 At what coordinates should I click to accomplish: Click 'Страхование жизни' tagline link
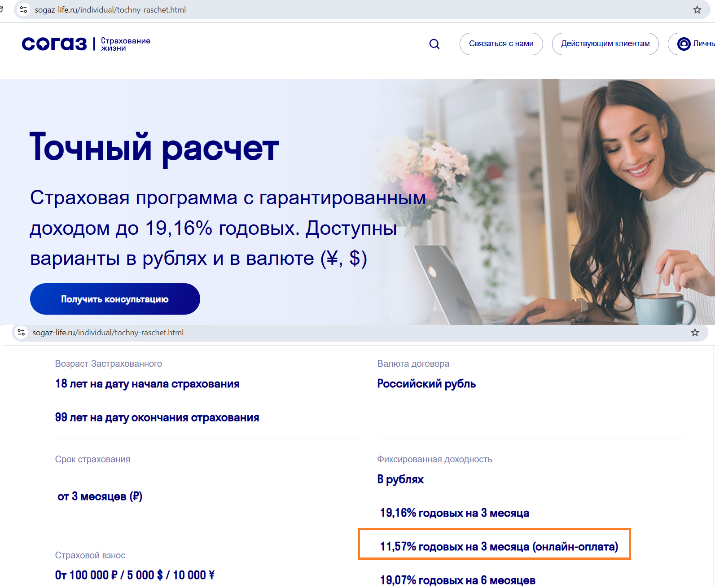click(x=126, y=44)
